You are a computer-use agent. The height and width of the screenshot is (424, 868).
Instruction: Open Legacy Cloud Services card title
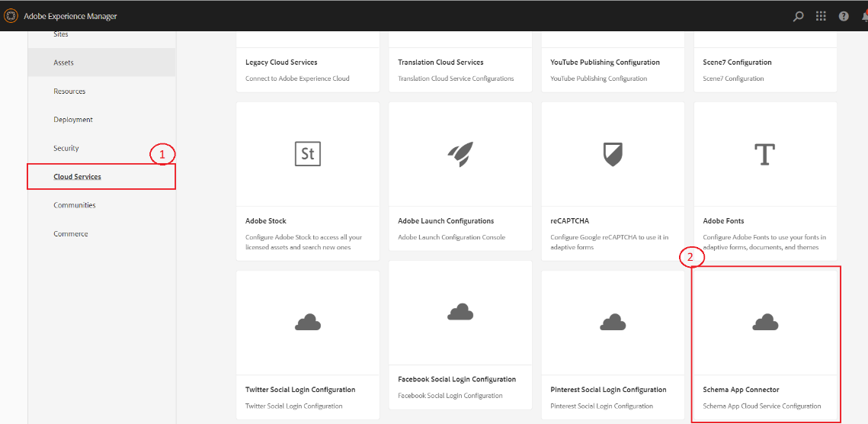[281, 62]
